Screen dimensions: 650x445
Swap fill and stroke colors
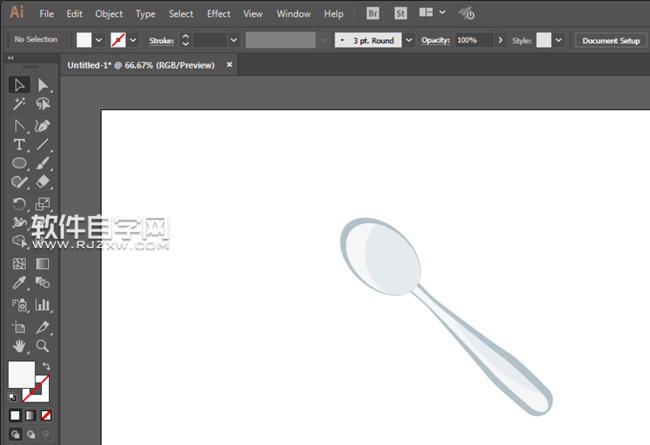tap(46, 366)
